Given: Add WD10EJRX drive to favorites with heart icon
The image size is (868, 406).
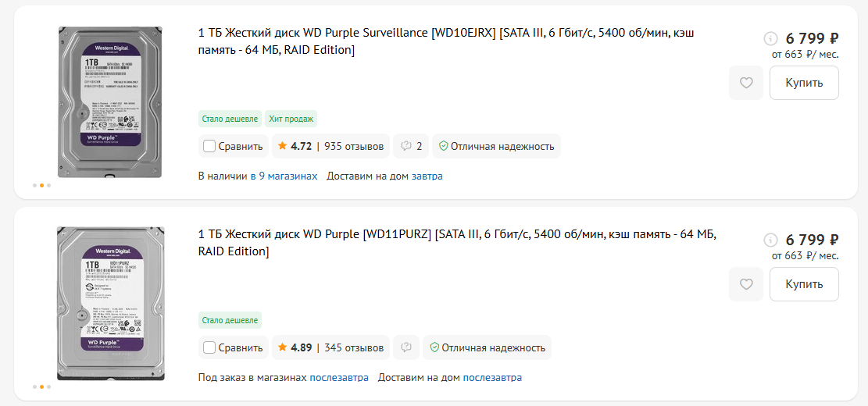Looking at the screenshot, I should (746, 83).
